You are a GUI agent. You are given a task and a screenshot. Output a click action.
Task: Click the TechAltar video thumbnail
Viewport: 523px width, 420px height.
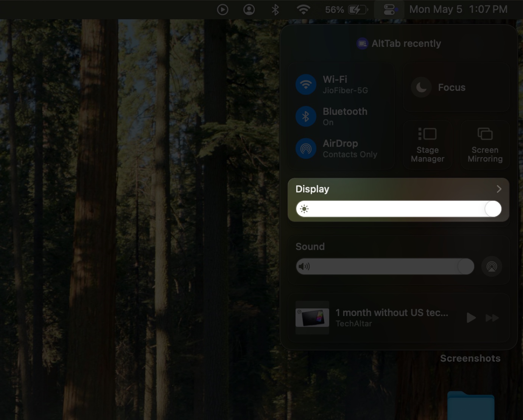point(312,318)
